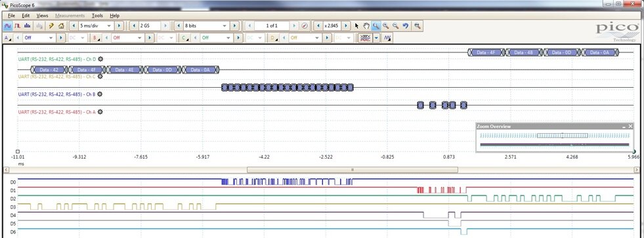Decrease zoom factor left of x 2.945
Viewport: 644px width, 238px height.
(318, 26)
